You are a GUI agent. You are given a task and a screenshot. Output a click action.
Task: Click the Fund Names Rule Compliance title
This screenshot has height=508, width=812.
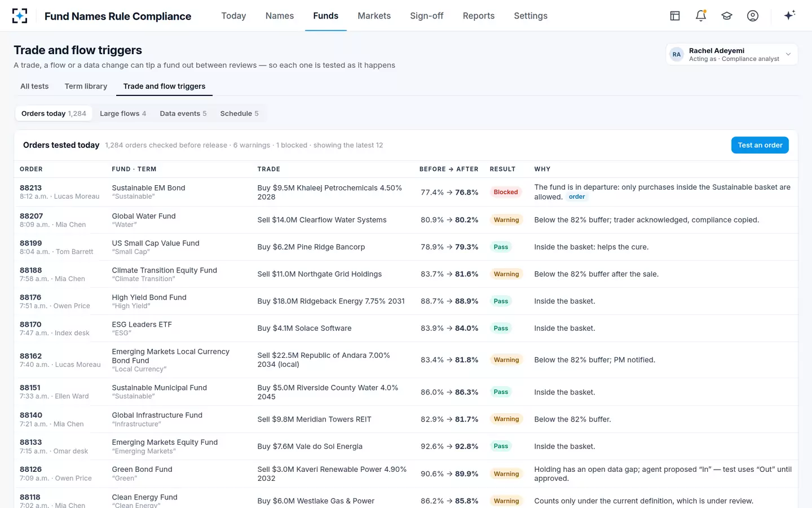(118, 16)
